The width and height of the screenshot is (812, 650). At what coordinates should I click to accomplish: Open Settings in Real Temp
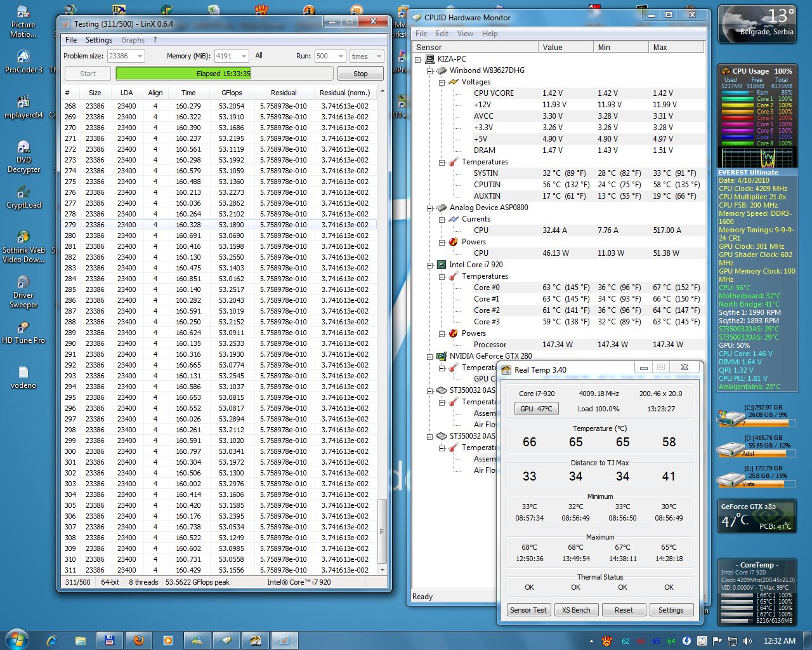click(x=671, y=610)
